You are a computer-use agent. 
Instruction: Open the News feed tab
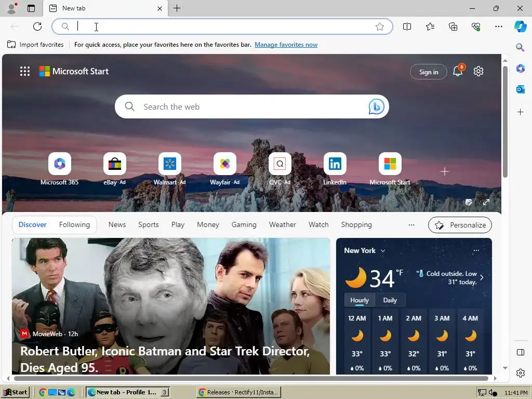coord(117,224)
